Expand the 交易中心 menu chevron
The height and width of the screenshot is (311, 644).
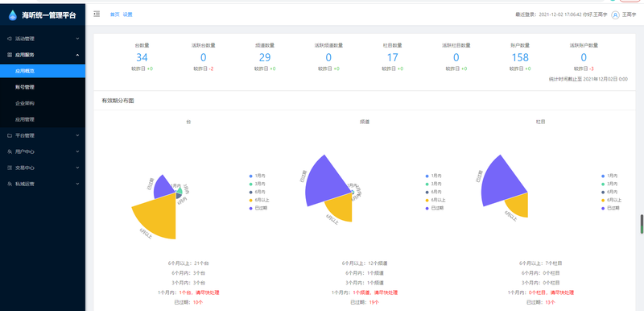77,168
